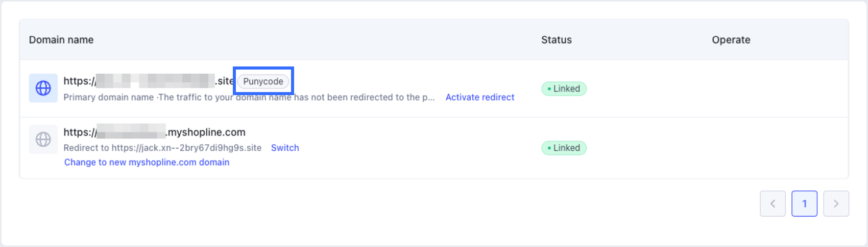Click the Redirect to jack.xn-- site text

[x=162, y=148]
